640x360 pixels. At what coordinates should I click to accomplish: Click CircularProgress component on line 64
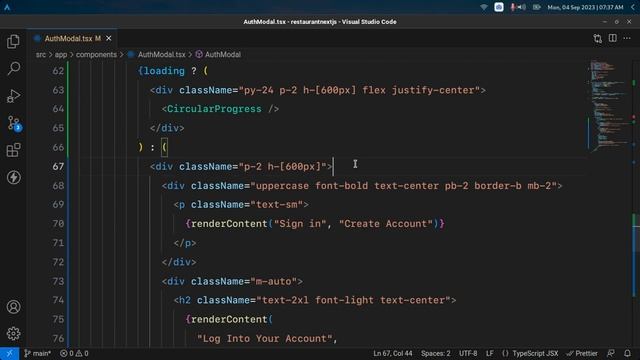tap(214, 109)
